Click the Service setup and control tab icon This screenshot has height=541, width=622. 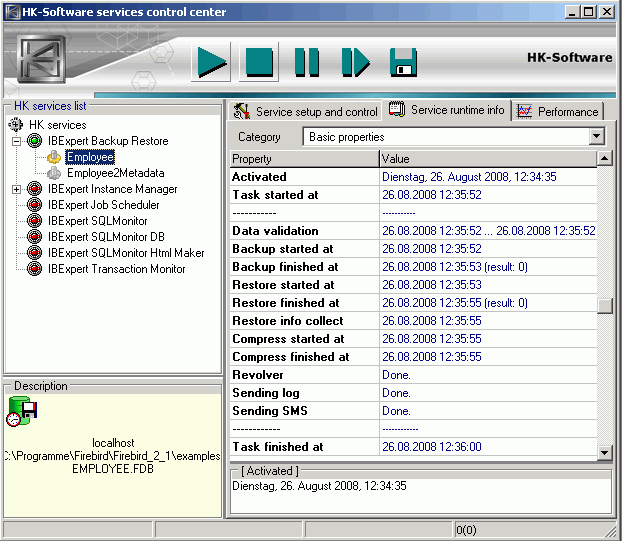coord(242,111)
